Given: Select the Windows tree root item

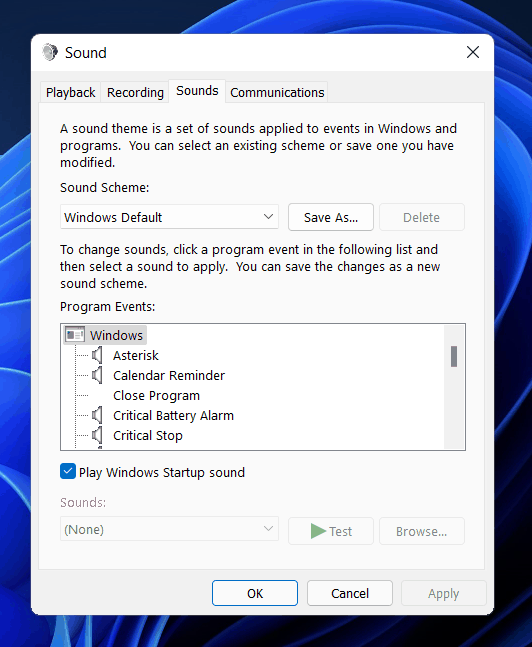Looking at the screenshot, I should pyautogui.click(x=116, y=335).
